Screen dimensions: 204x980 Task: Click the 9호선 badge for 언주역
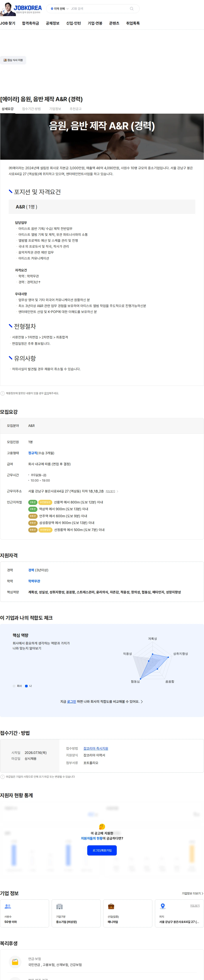pyautogui.click(x=33, y=516)
